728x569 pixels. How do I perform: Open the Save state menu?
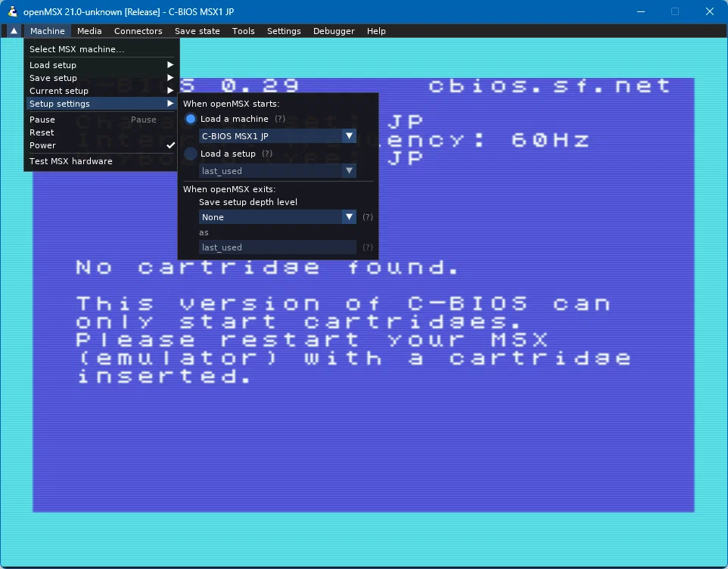click(198, 30)
